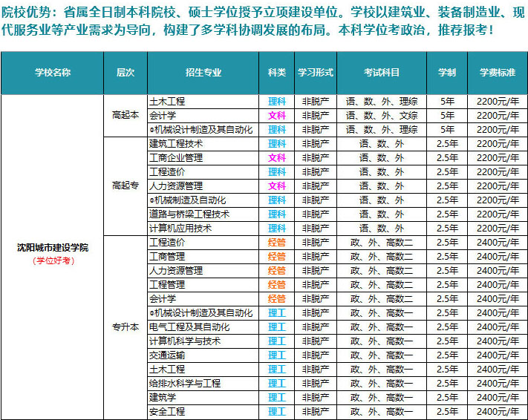Screen dimensions: 528x420
Task: Click the 计算机科学与技术 major
Action: [185, 341]
